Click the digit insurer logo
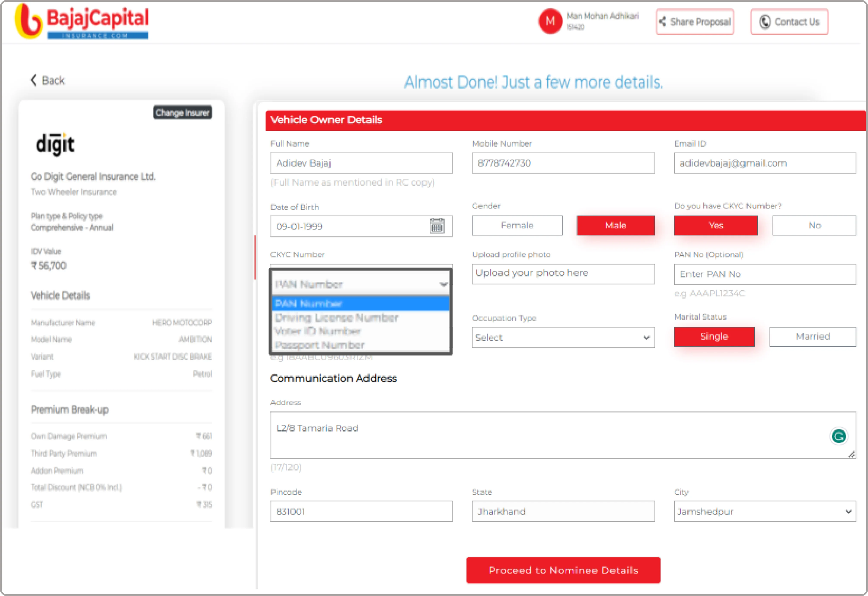 tap(55, 144)
